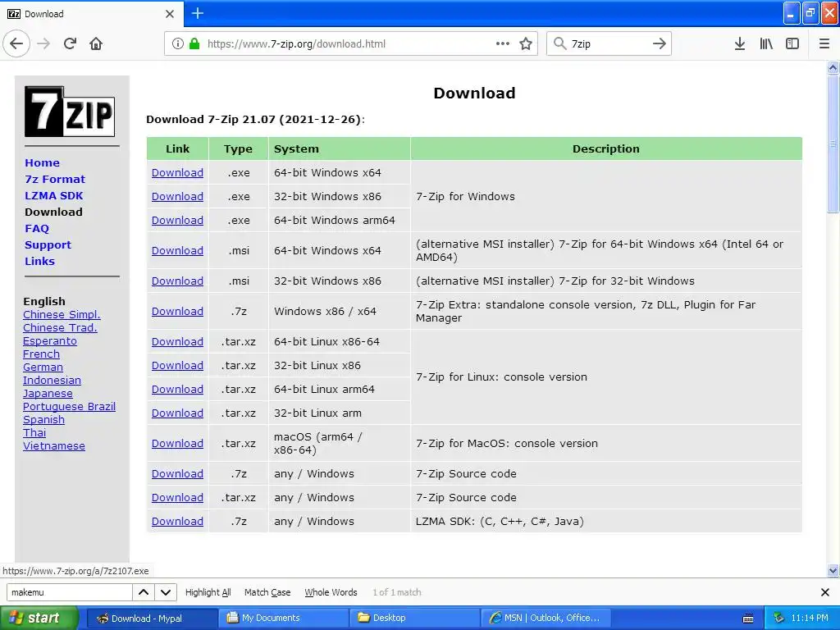
Task: Click the green padlock security icon
Action: 194,43
